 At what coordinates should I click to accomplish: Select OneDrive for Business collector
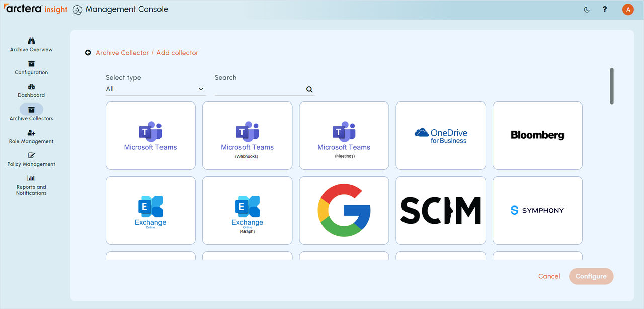(441, 136)
